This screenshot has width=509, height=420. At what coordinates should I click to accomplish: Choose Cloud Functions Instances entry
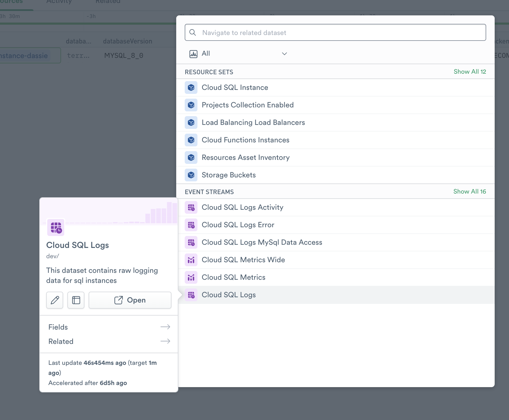tap(335, 140)
